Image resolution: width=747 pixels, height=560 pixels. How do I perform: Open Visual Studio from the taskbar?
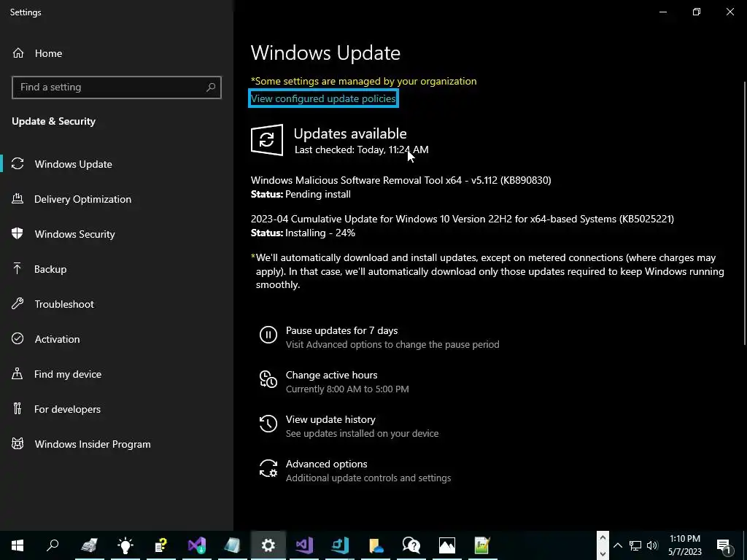point(304,545)
